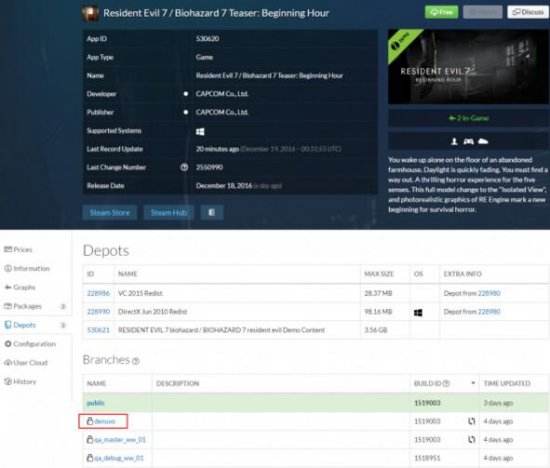550x468 pixels.
Task: Open depot ID 228986
Action: [98, 293]
